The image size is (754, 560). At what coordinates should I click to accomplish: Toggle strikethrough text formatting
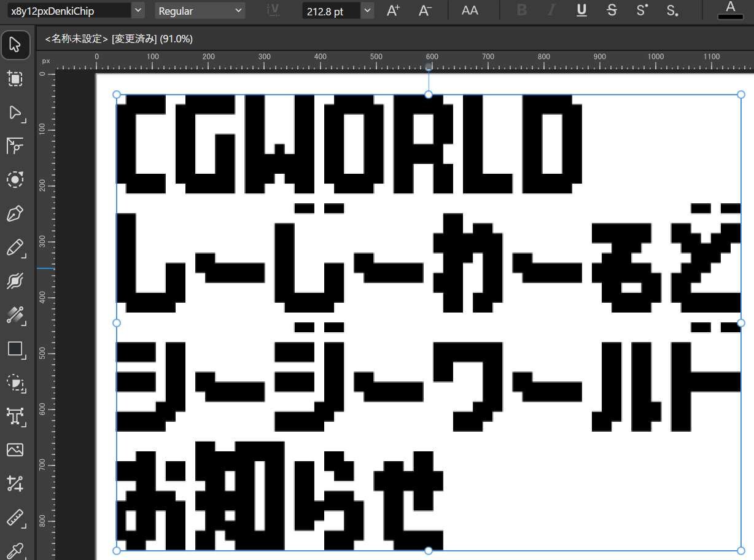612,10
